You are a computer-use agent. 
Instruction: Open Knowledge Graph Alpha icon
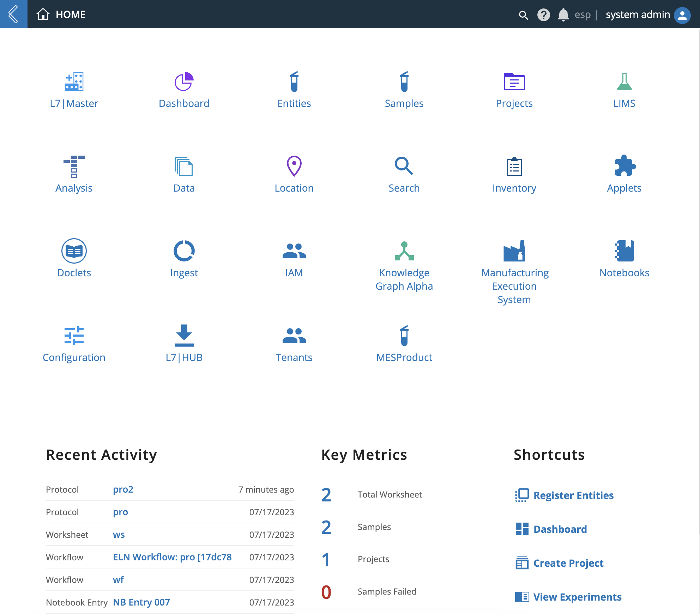click(x=404, y=251)
